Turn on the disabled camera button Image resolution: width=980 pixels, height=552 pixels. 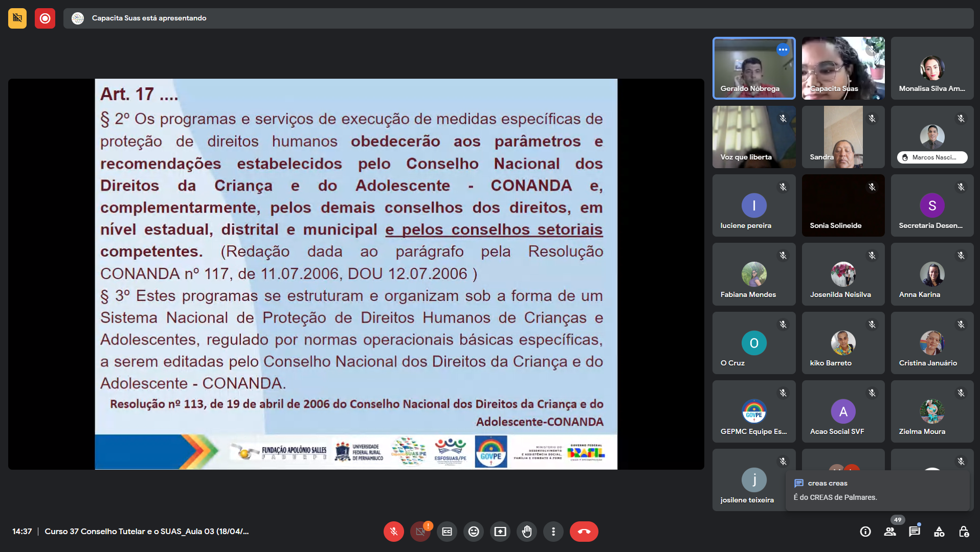[420, 532]
